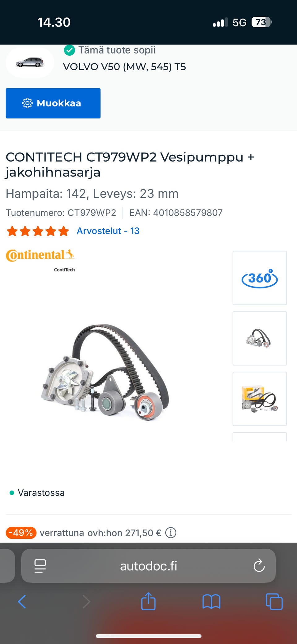Screen dimensions: 297x644
Task: Click the Muokkaa button
Action: tap(53, 103)
